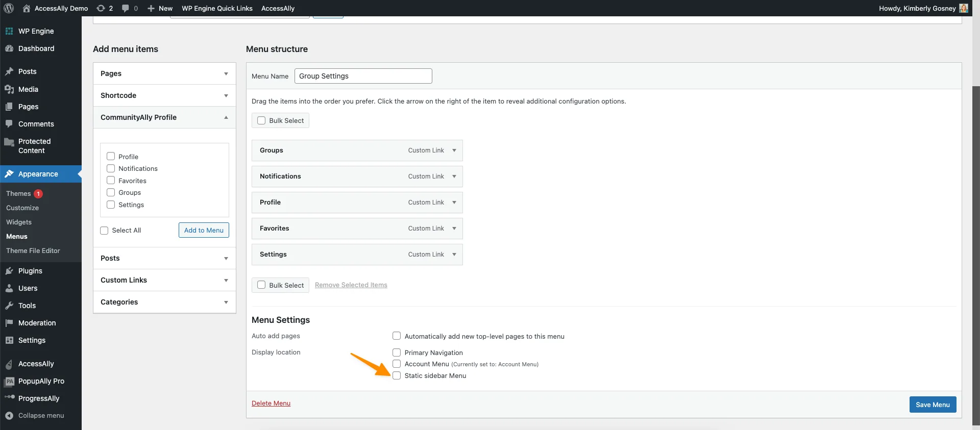Check the Profile checkbox under CommunityAlly Profile
980x430 pixels.
click(x=111, y=156)
